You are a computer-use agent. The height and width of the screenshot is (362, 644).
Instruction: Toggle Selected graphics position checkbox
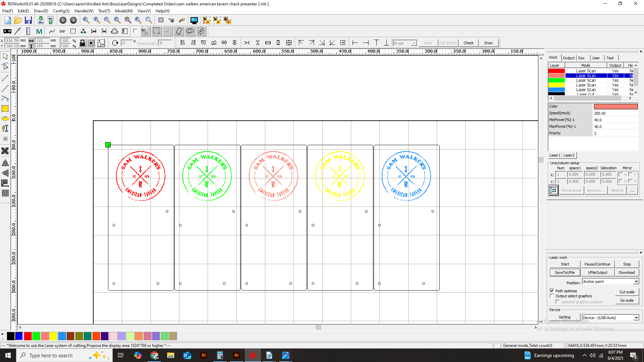click(x=557, y=302)
